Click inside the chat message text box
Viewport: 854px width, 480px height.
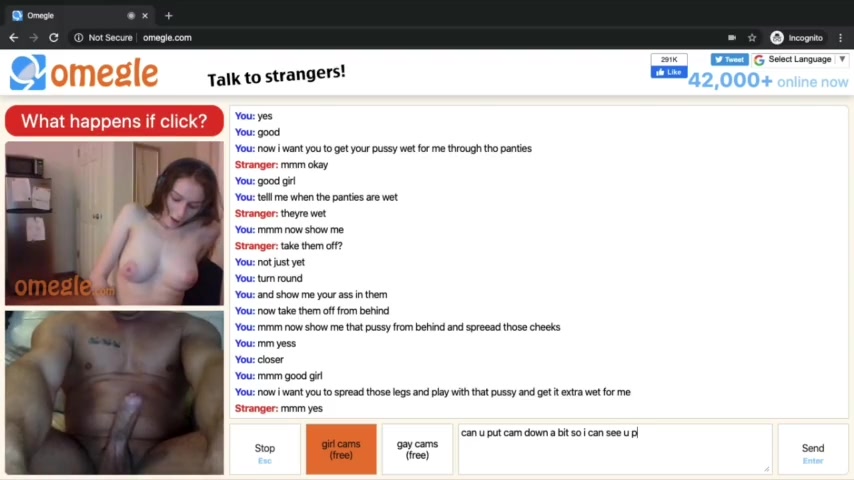[615, 449]
